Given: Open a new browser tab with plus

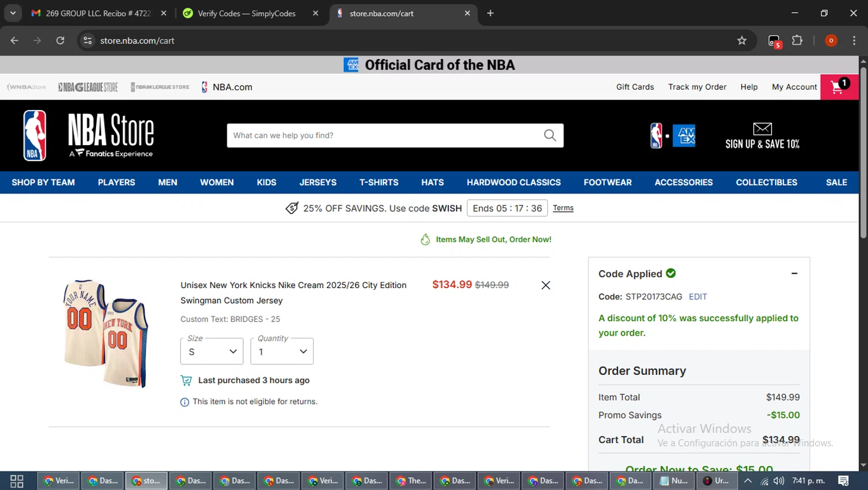Looking at the screenshot, I should (490, 13).
